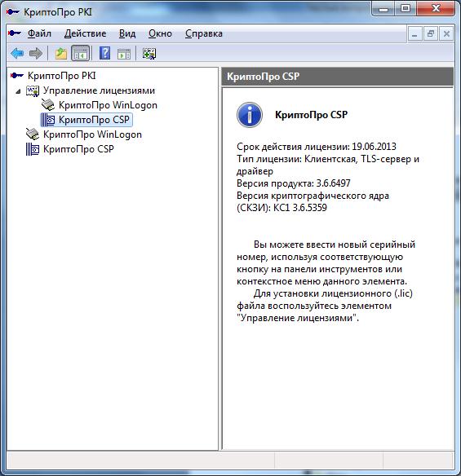Open the Справка menu
The height and width of the screenshot is (476, 461).
point(204,33)
